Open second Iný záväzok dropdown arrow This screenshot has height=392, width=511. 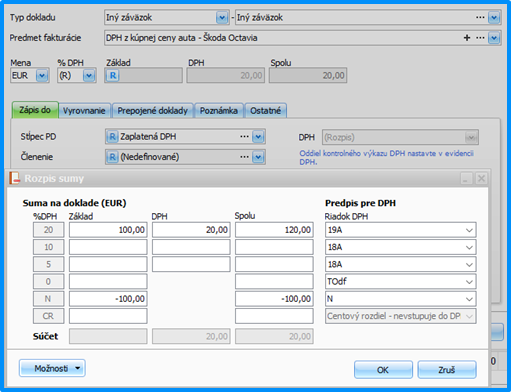click(494, 17)
